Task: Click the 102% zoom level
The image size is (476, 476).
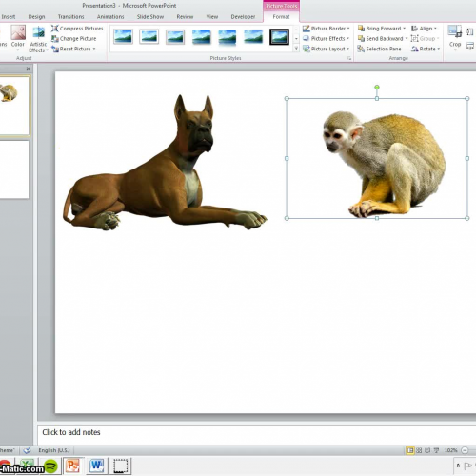Action: coord(450,450)
